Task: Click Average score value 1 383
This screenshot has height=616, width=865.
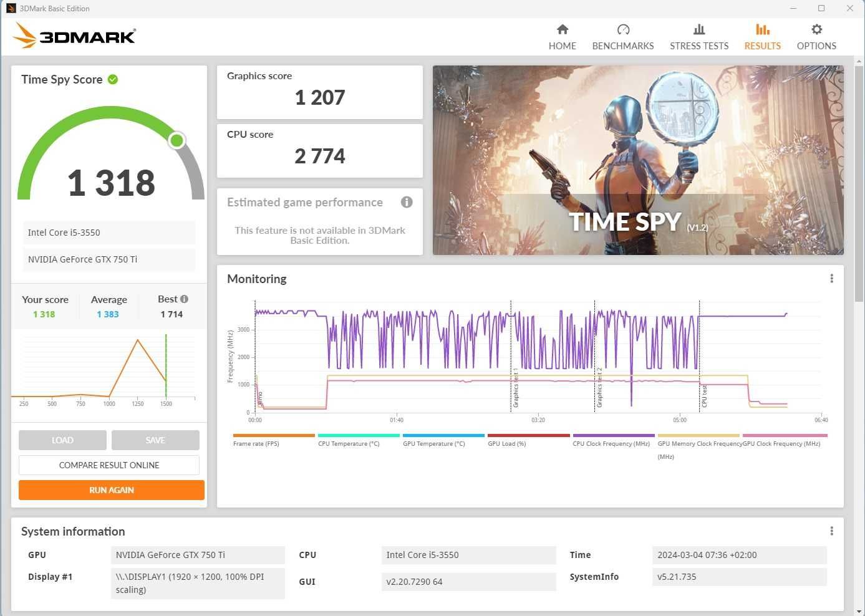Action: tap(108, 314)
